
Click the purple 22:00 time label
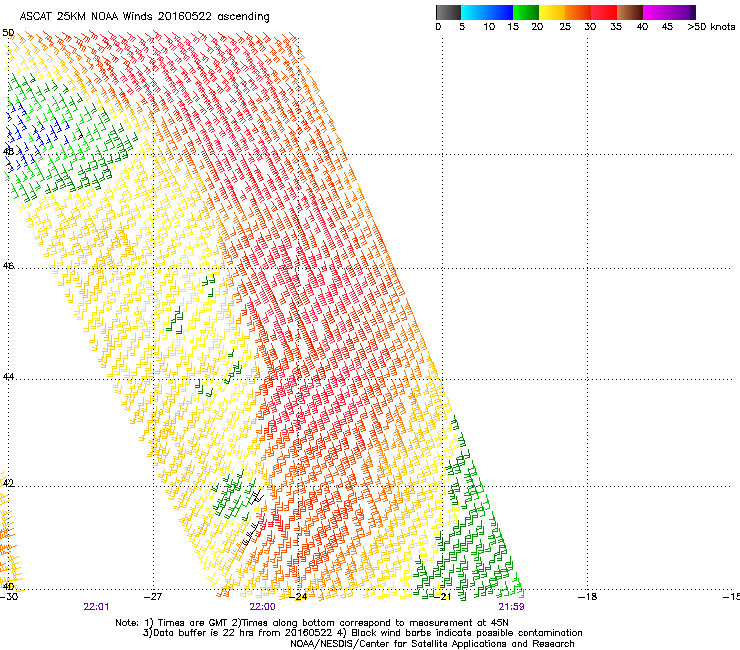pos(262,607)
